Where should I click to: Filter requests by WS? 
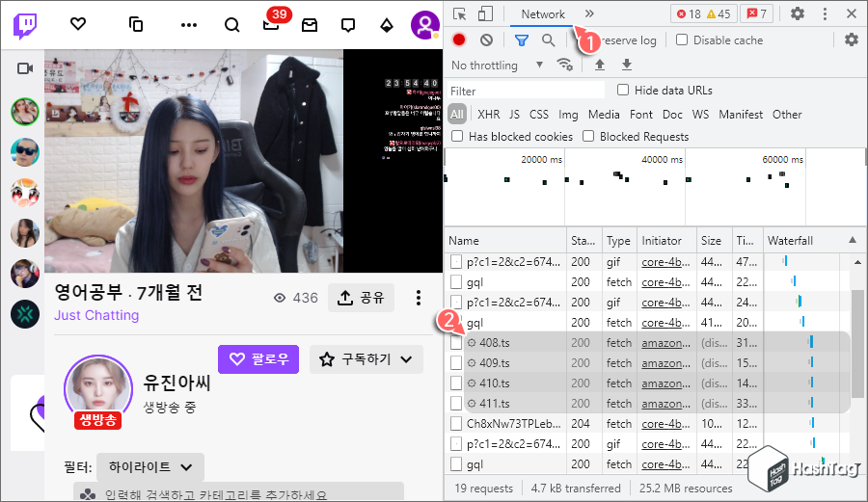[700, 115]
